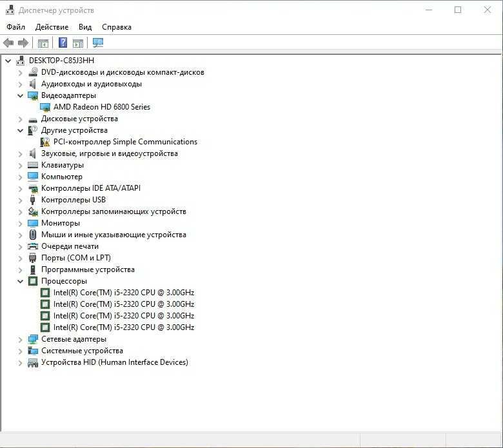This screenshot has height=448, width=503.
Task: Click the HID devices icon
Action: click(x=33, y=362)
